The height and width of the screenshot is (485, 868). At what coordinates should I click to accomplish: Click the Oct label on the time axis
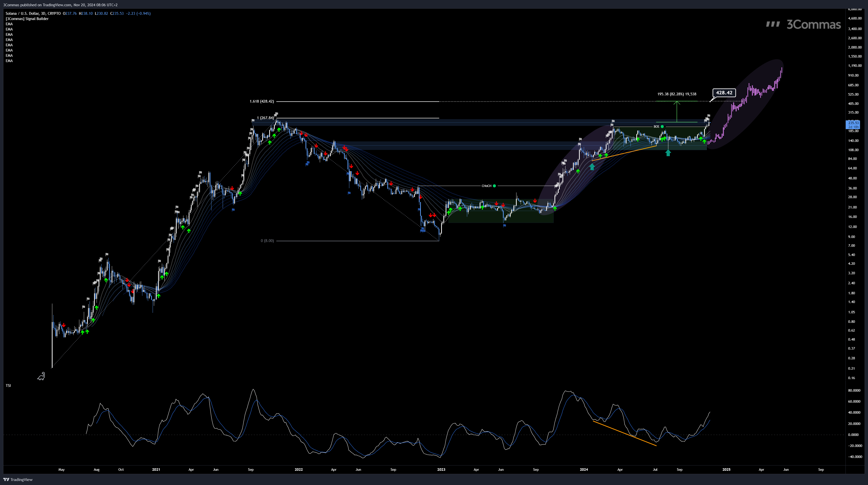(x=121, y=469)
